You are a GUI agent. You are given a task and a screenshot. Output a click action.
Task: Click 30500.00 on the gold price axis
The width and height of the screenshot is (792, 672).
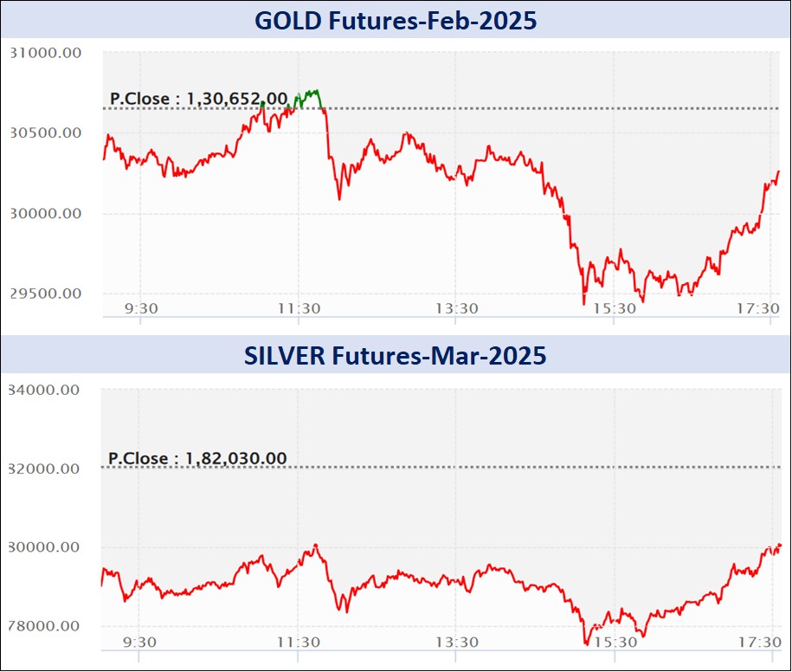point(45,132)
